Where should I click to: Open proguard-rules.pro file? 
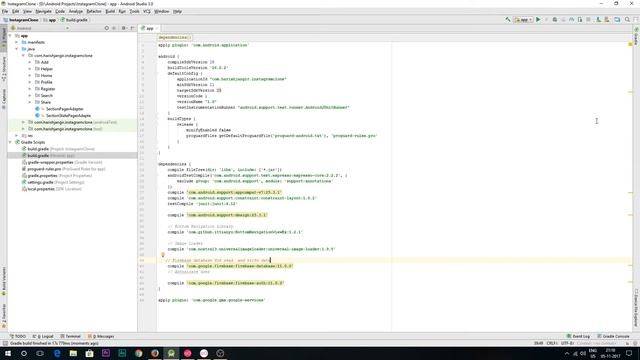(x=64, y=169)
